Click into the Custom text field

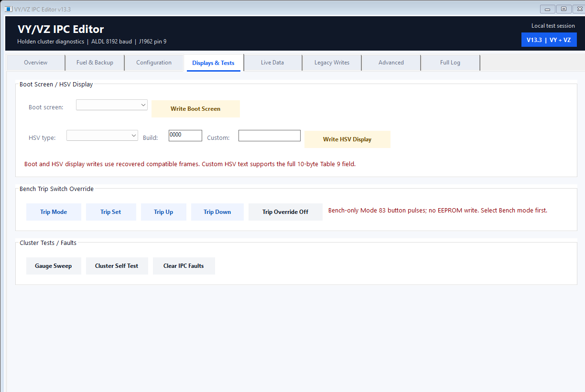click(x=270, y=135)
